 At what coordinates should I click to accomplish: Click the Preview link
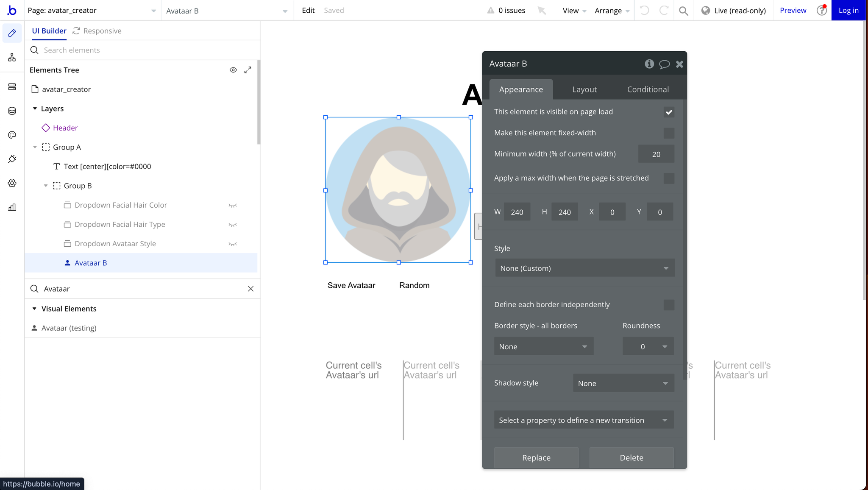pyautogui.click(x=793, y=11)
